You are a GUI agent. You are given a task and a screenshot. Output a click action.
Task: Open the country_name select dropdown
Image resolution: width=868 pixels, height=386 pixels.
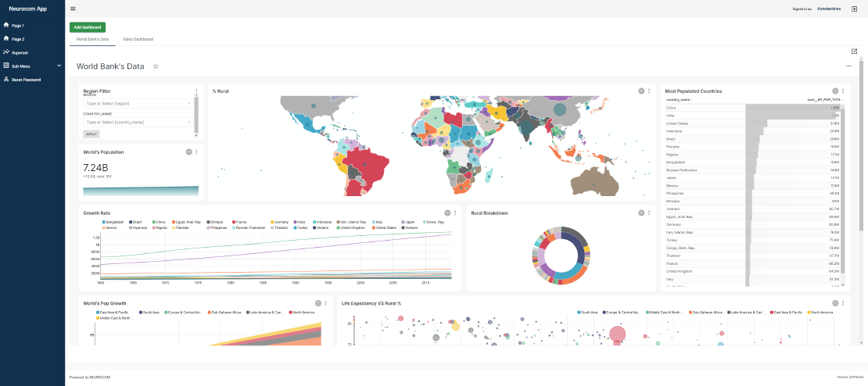pyautogui.click(x=138, y=122)
